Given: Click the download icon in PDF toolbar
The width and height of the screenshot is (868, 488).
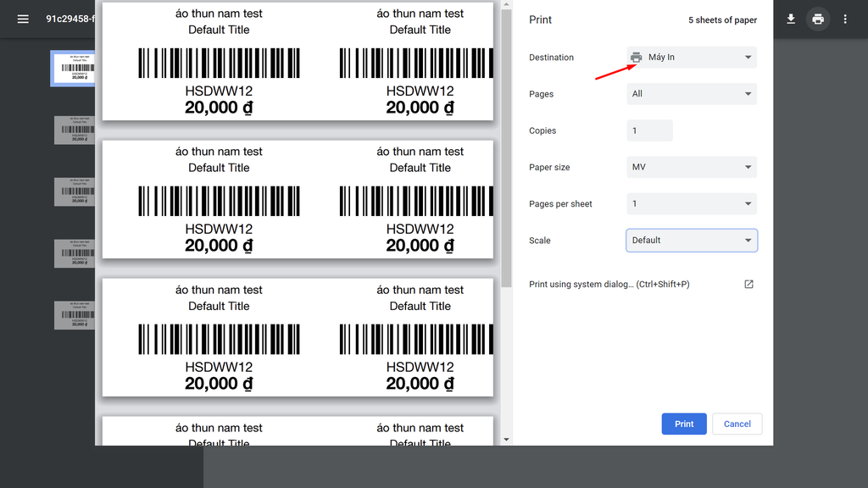Looking at the screenshot, I should pyautogui.click(x=791, y=19).
